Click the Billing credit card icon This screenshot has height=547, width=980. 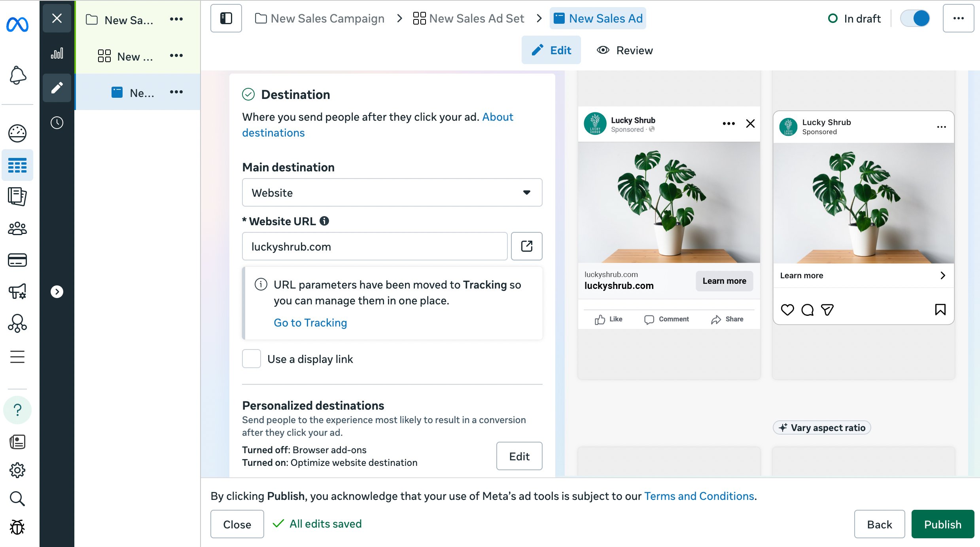coord(17,260)
